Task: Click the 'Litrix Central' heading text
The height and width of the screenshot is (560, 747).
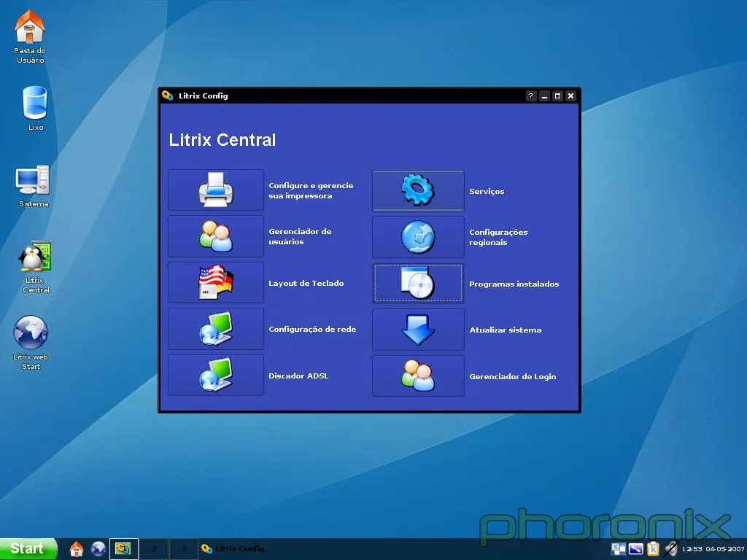Action: (x=222, y=139)
